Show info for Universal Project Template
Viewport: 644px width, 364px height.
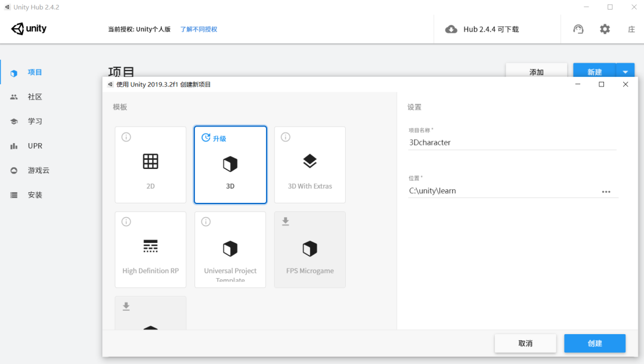(x=206, y=222)
